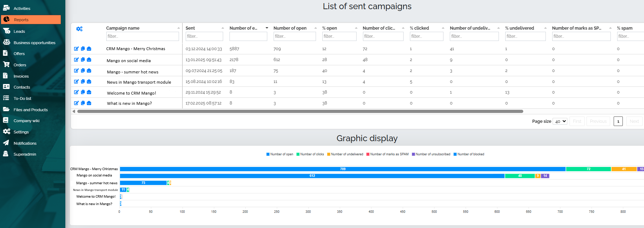The width and height of the screenshot is (644, 228).
Task: Click envelope icon for What is new in Mango?
Action: coord(89,103)
